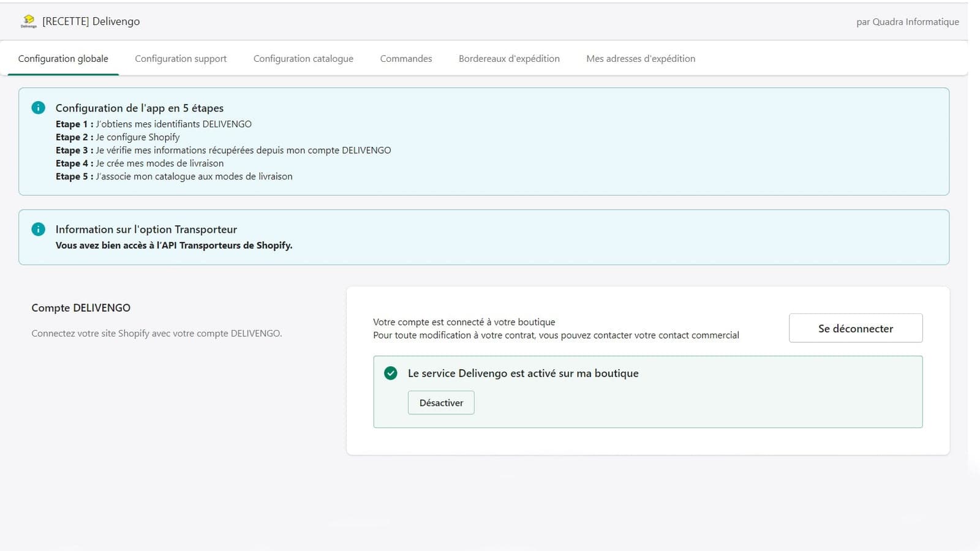Click the Etape 1 identifiants DELIVENGO step text

[154, 124]
